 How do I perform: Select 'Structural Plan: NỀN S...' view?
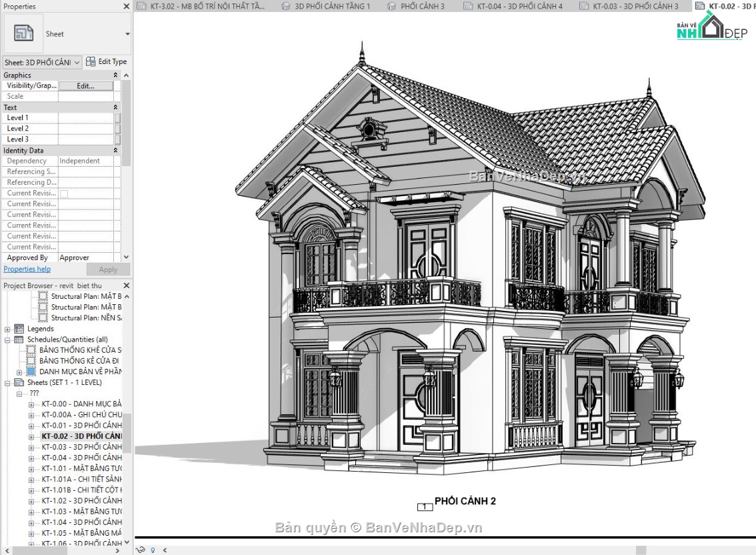coord(86,318)
